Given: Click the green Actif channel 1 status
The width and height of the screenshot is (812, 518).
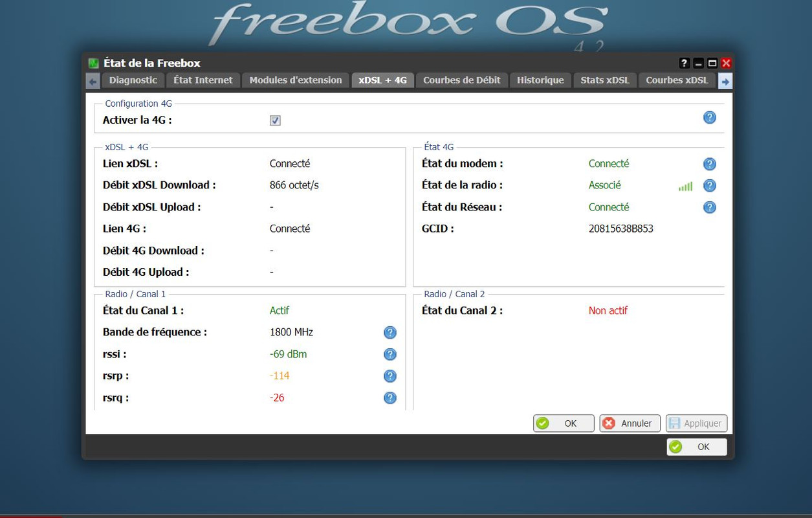Looking at the screenshot, I should click(280, 311).
